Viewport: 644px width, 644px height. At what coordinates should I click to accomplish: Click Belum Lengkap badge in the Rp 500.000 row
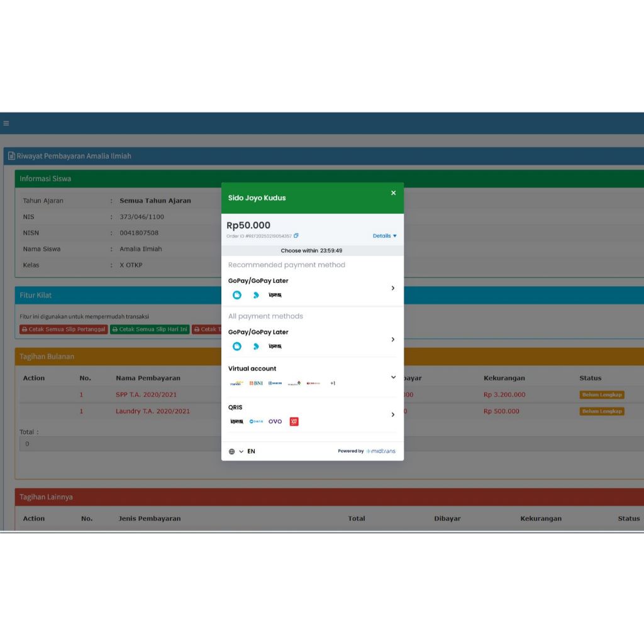coord(602,411)
